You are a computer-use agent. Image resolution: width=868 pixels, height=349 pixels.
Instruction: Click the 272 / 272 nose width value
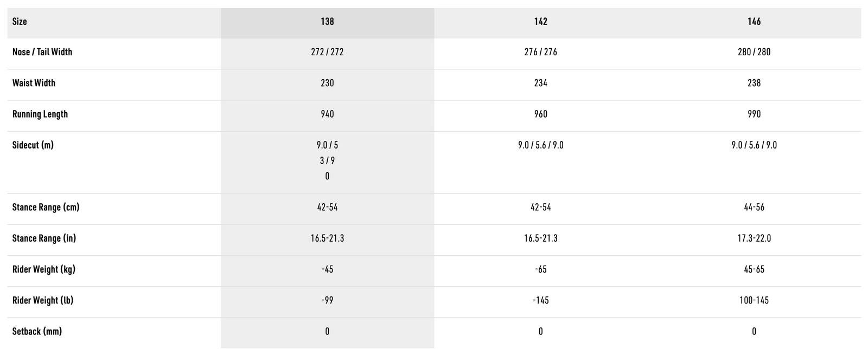(x=327, y=52)
